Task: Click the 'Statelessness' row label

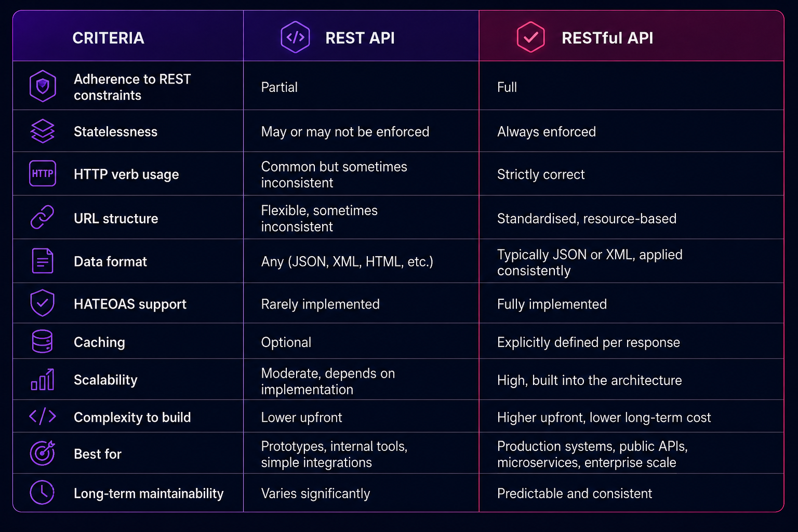Action: click(x=115, y=131)
